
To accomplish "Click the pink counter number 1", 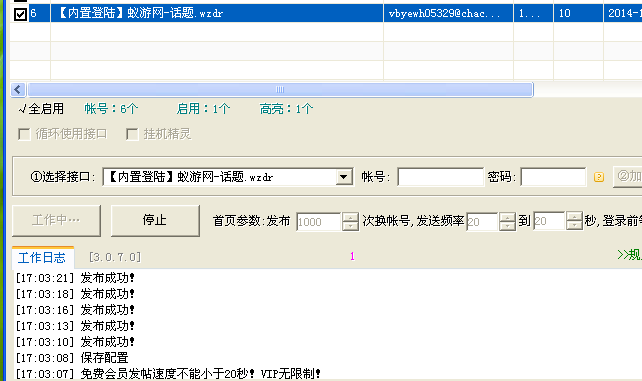I will [352, 257].
